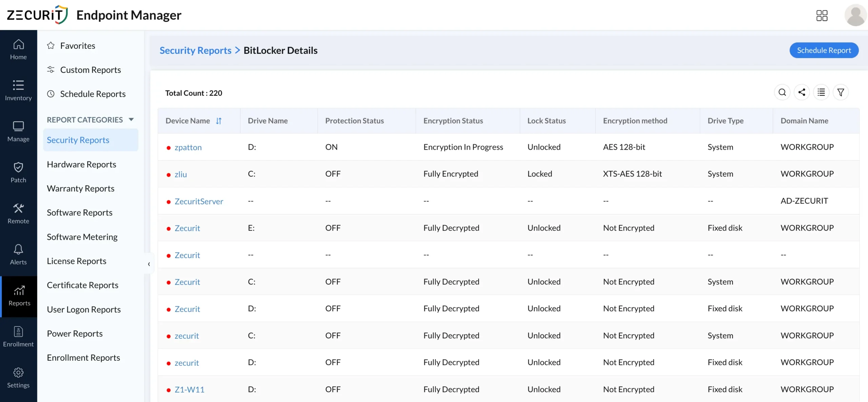The height and width of the screenshot is (402, 868).
Task: Open the user profile avatar
Action: pos(855,15)
